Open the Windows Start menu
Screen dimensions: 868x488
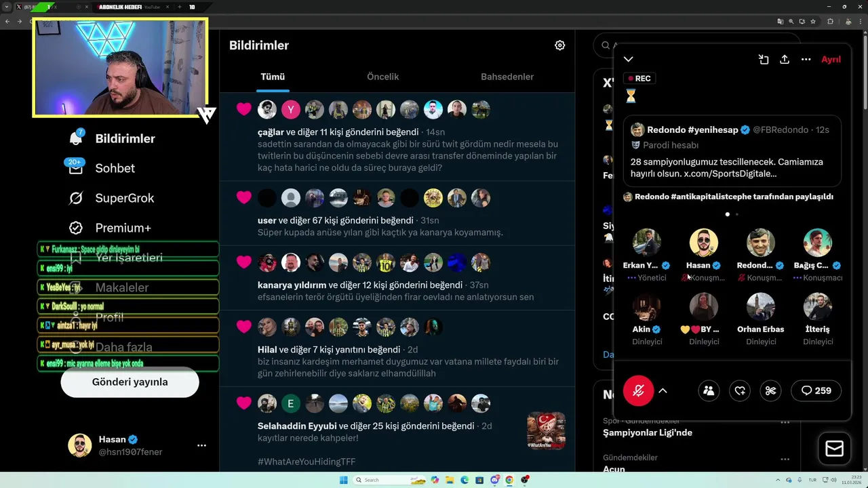click(x=343, y=480)
